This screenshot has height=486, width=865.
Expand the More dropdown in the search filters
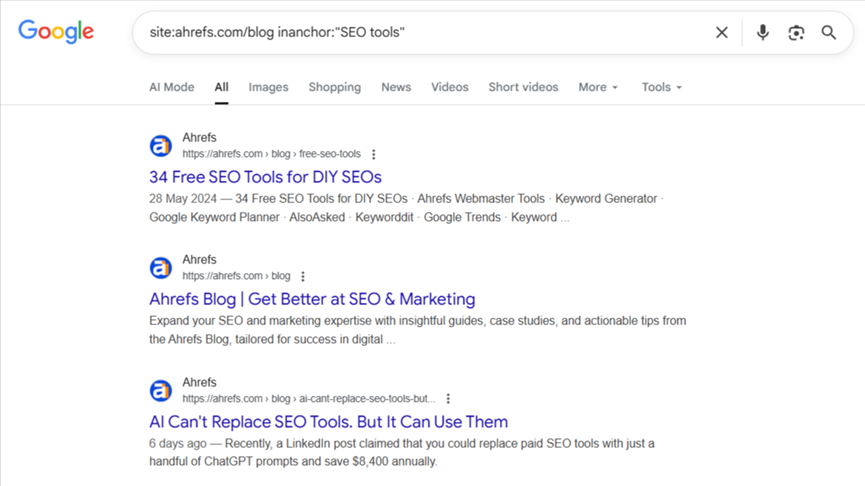click(598, 87)
